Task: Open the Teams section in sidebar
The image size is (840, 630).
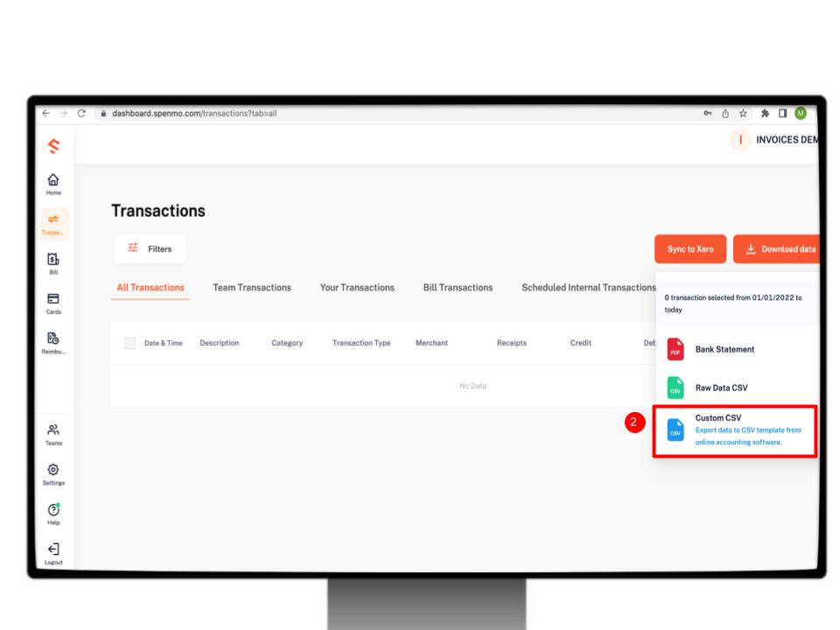Action: (53, 435)
